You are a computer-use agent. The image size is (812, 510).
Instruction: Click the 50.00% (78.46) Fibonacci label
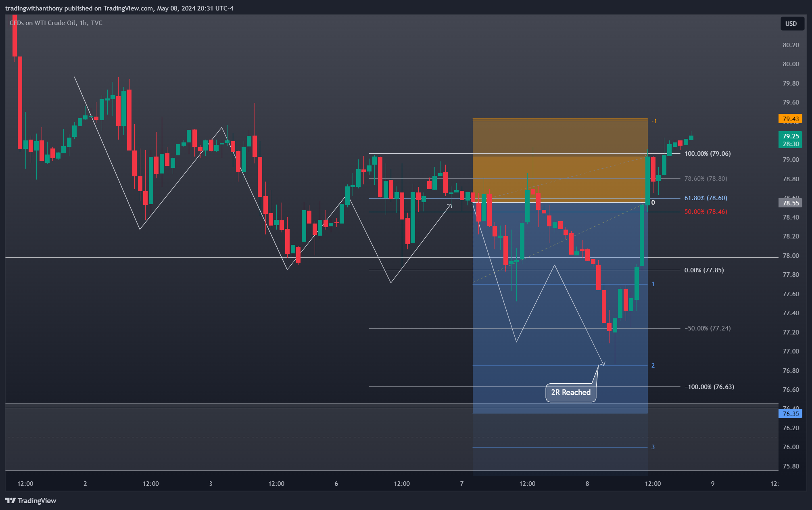(706, 212)
